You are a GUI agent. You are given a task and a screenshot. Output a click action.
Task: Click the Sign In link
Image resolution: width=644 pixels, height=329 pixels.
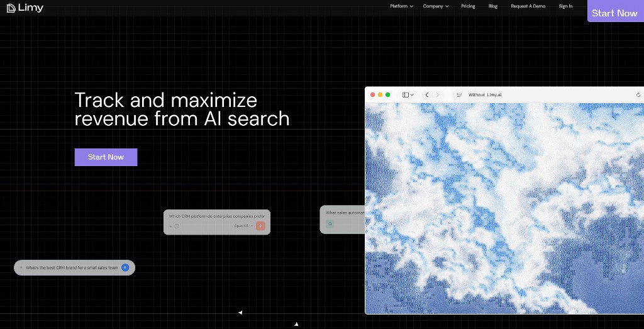pos(565,6)
